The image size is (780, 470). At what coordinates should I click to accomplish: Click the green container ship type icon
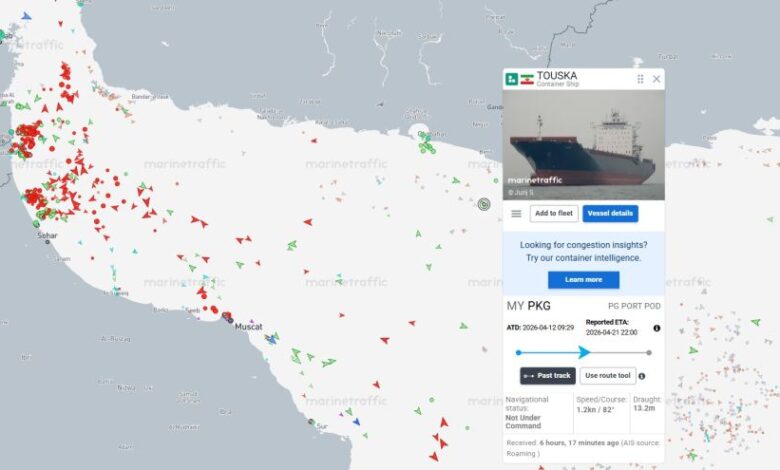tap(511, 79)
